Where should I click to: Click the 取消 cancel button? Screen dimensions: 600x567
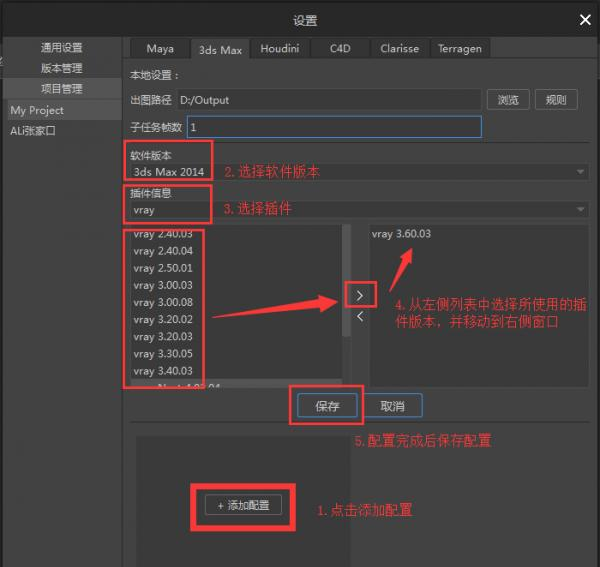393,406
